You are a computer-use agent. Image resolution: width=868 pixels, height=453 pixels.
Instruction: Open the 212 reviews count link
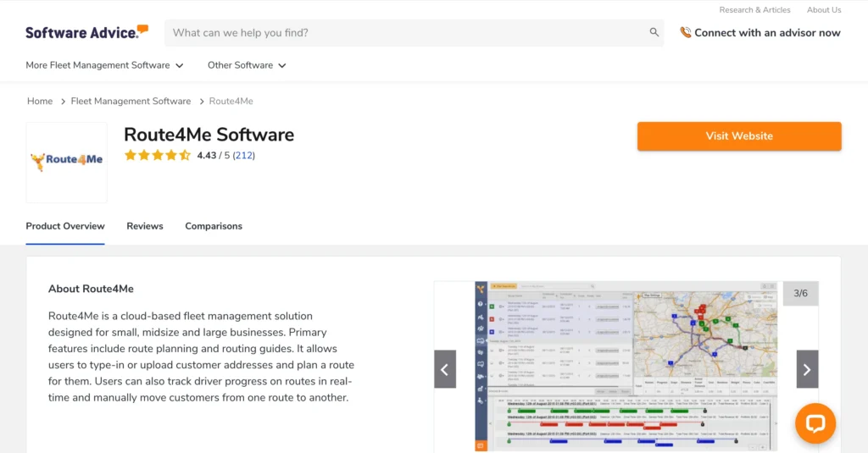(x=243, y=156)
